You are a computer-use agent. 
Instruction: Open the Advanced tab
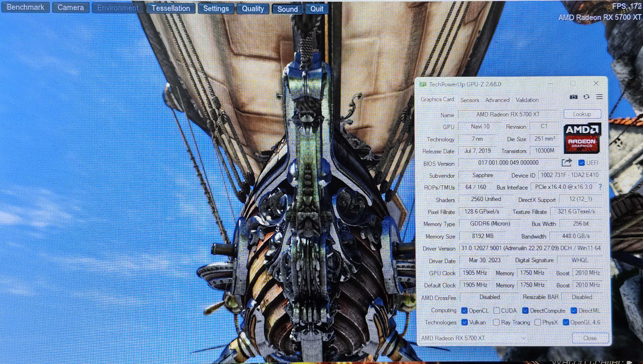click(497, 100)
